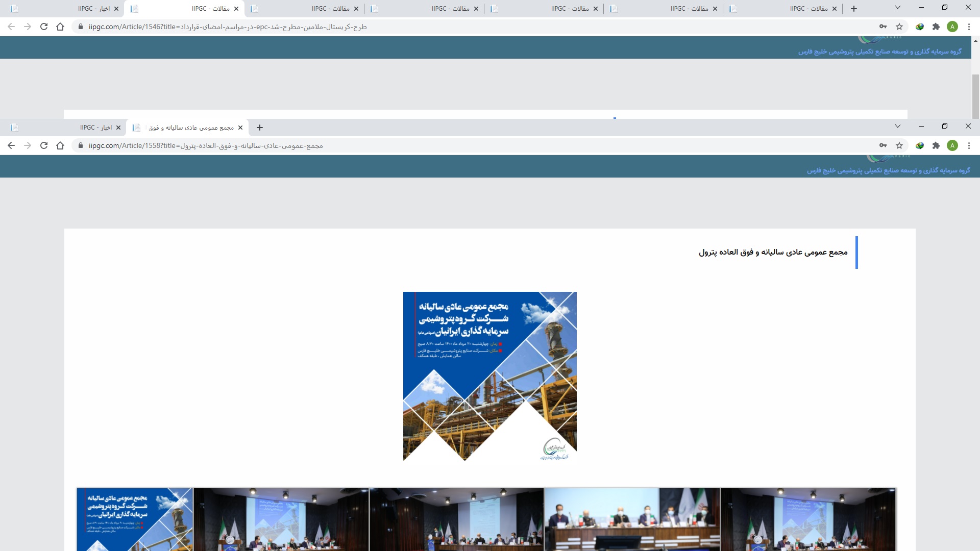Open the three-dot Chrome menu in the upper window
Image resolution: width=980 pixels, height=551 pixels.
[x=969, y=27]
